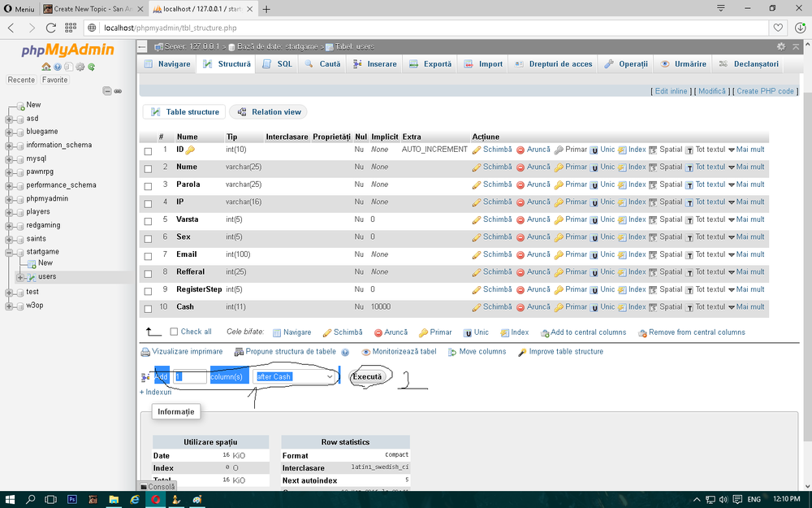Open the Recente tab in sidebar
Image resolution: width=812 pixels, height=508 pixels.
coord(21,80)
